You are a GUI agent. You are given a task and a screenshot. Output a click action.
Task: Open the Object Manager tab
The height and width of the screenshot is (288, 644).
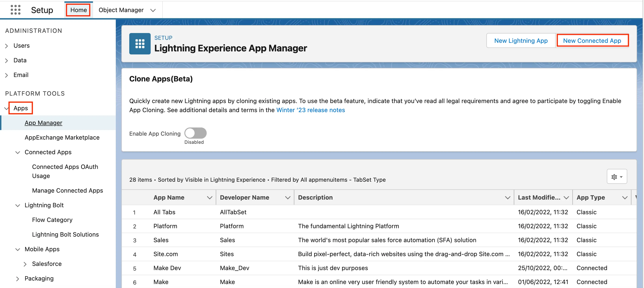121,10
